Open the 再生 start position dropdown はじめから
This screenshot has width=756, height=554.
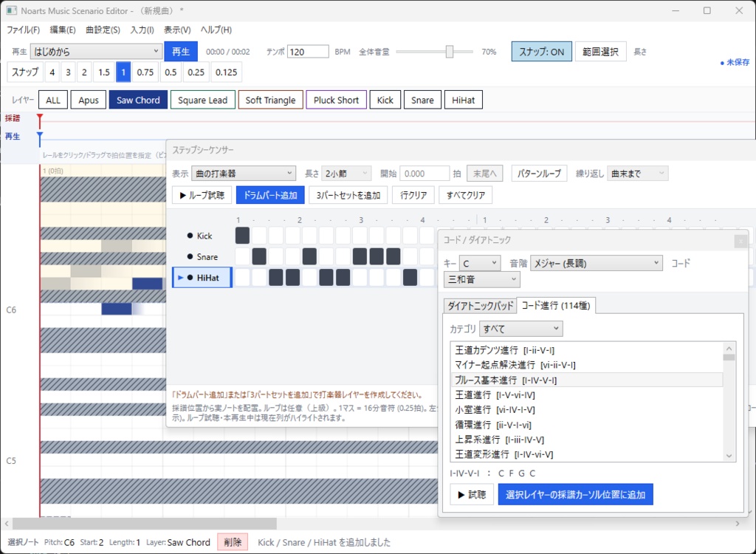96,51
